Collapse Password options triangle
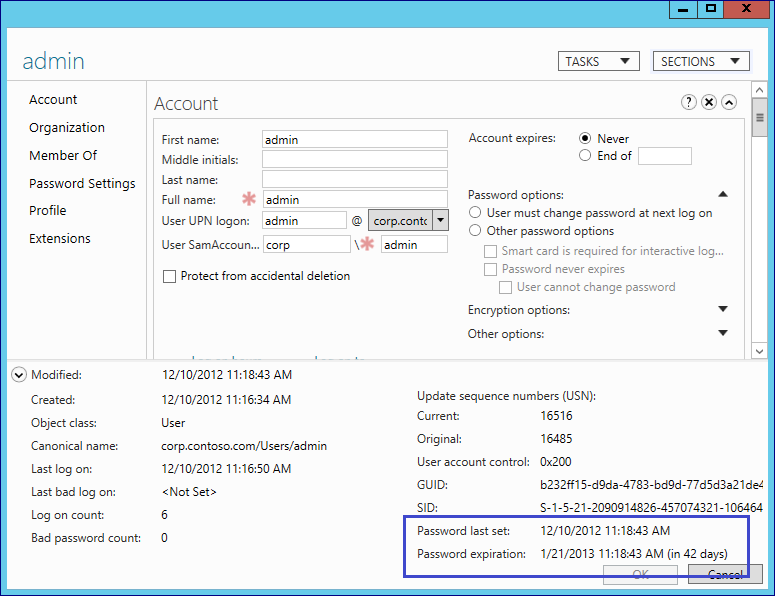 coord(723,194)
